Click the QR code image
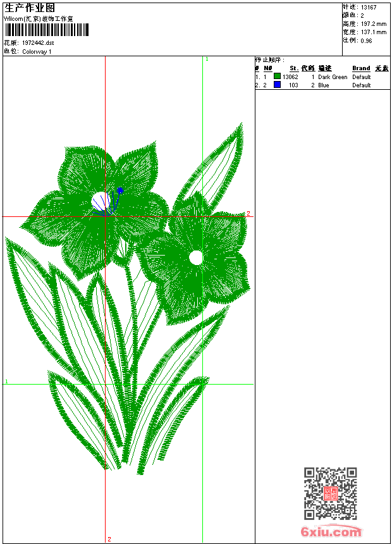This screenshot has width=392, height=544. pos(330,493)
